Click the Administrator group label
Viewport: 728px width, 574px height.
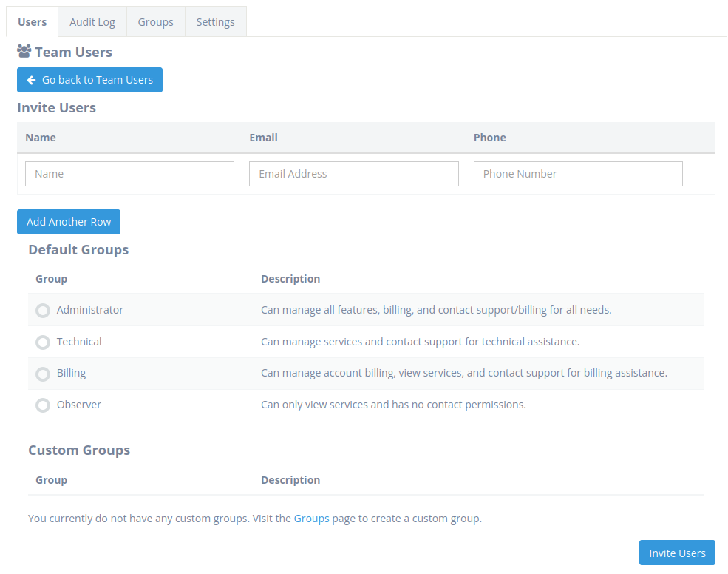pos(90,310)
